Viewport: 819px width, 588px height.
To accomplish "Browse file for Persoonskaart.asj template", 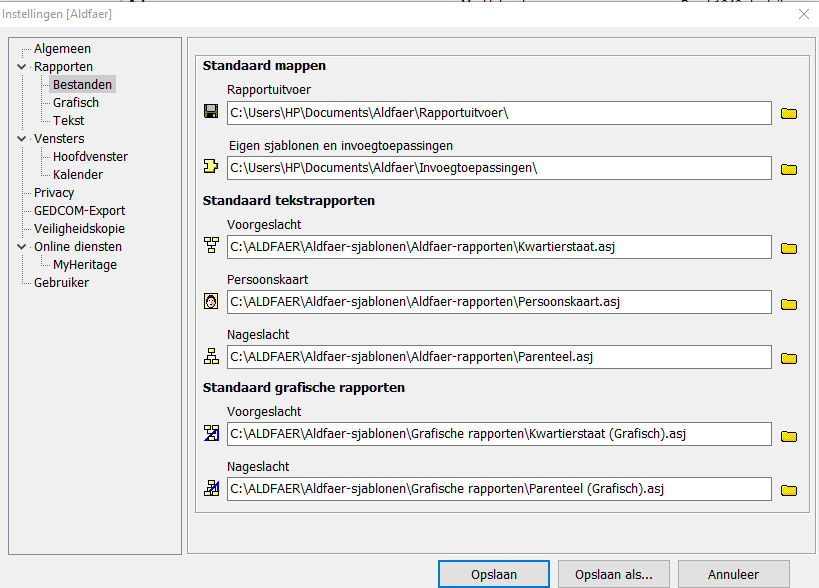I will pyautogui.click(x=788, y=303).
